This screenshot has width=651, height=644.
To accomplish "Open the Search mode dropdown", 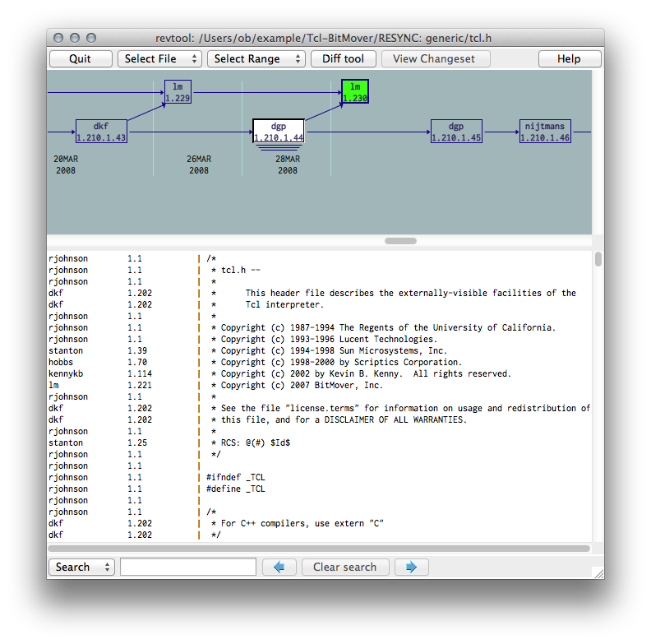I will tap(81, 567).
